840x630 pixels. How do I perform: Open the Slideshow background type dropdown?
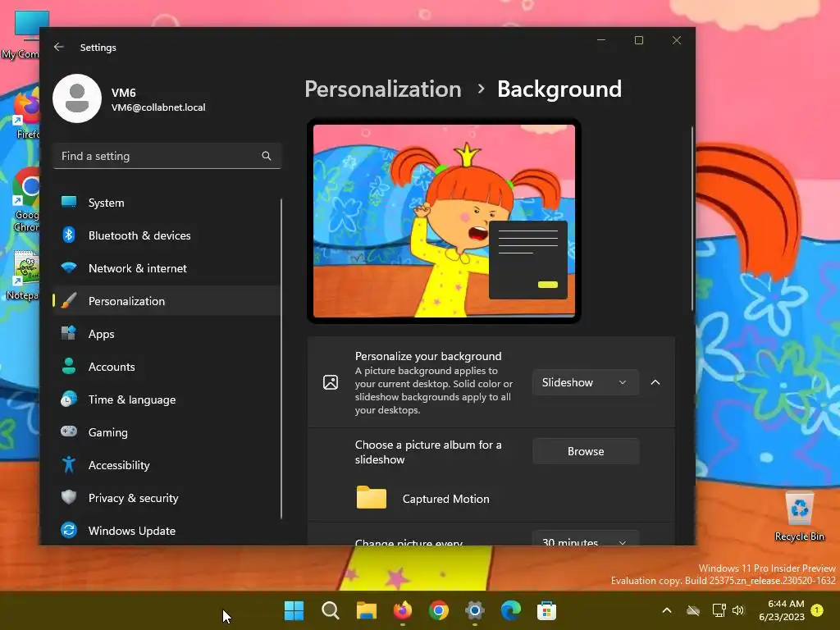pyautogui.click(x=586, y=382)
